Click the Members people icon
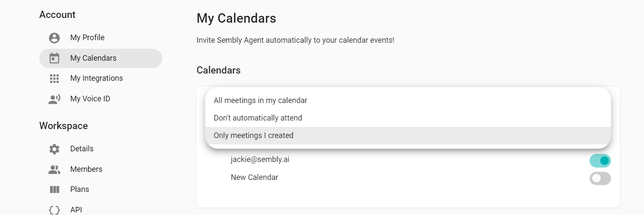 click(x=54, y=170)
